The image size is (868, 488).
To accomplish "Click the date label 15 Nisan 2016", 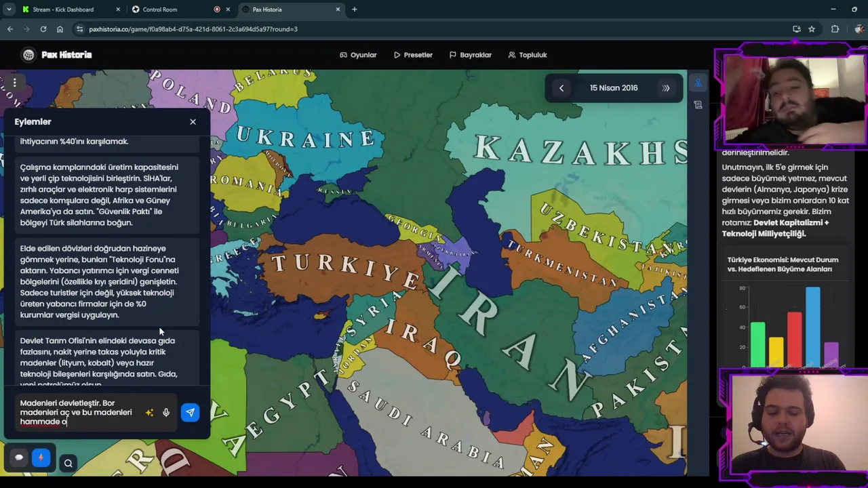I will 614,88.
